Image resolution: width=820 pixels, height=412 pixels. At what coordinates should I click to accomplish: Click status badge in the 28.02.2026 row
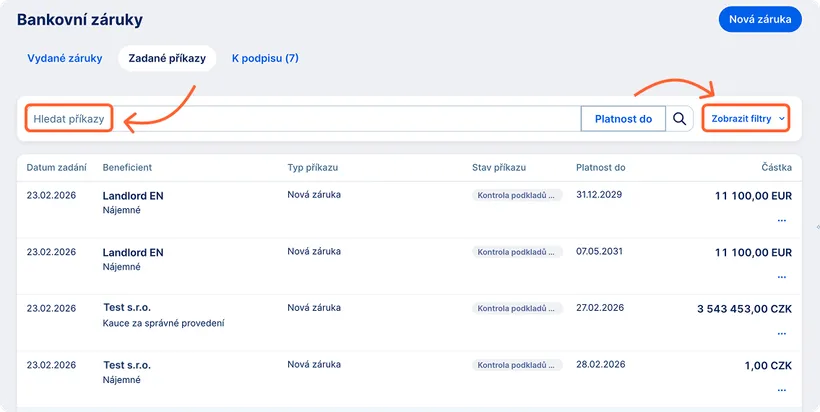point(517,364)
